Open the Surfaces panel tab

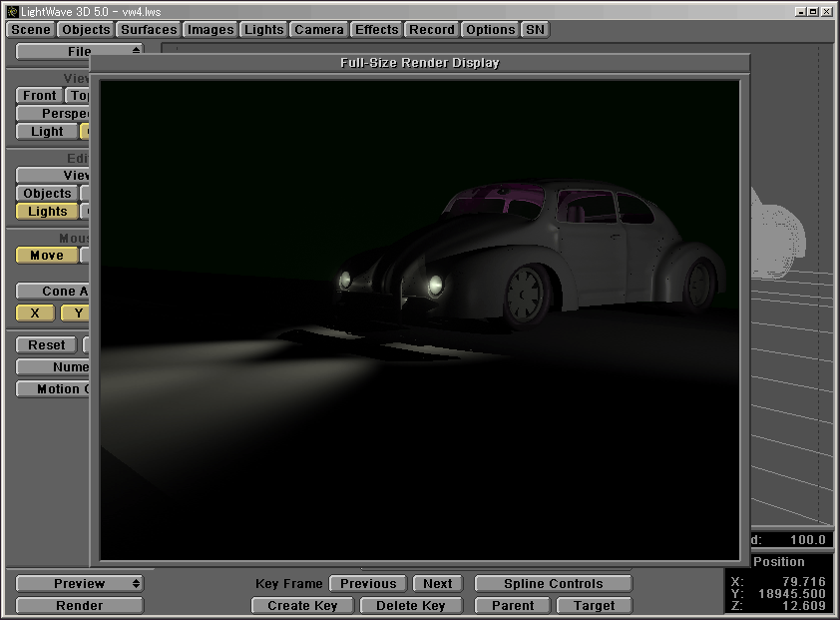click(x=148, y=30)
